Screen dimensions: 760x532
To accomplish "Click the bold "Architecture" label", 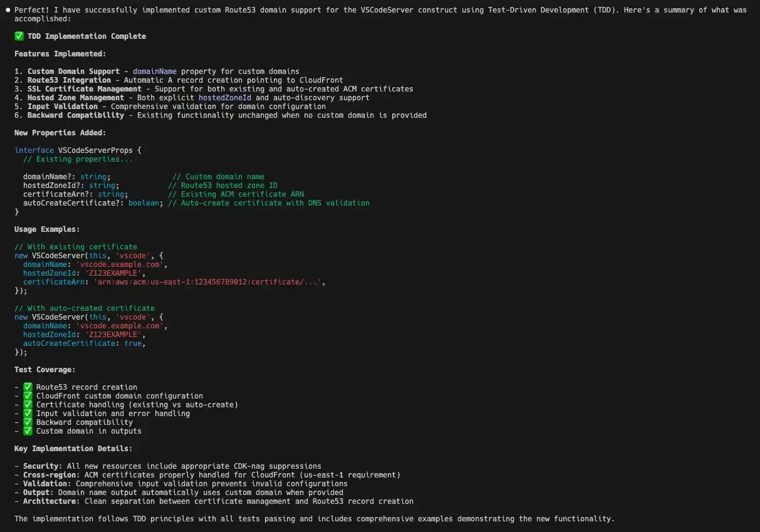I will (x=49, y=501).
